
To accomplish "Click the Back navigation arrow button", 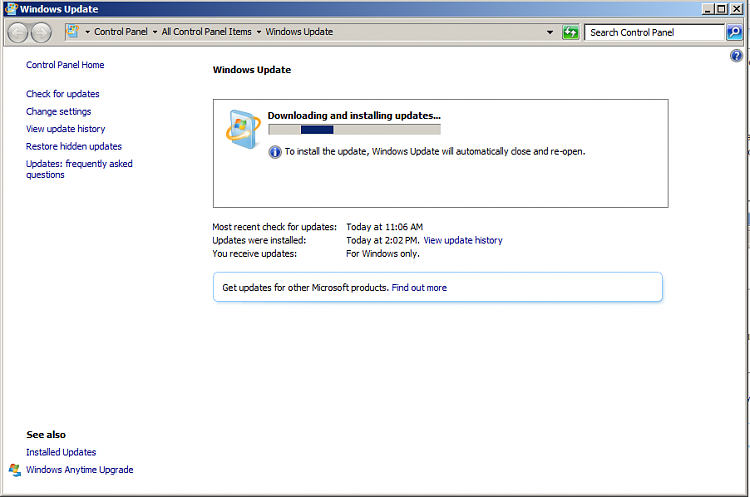I will click(18, 33).
